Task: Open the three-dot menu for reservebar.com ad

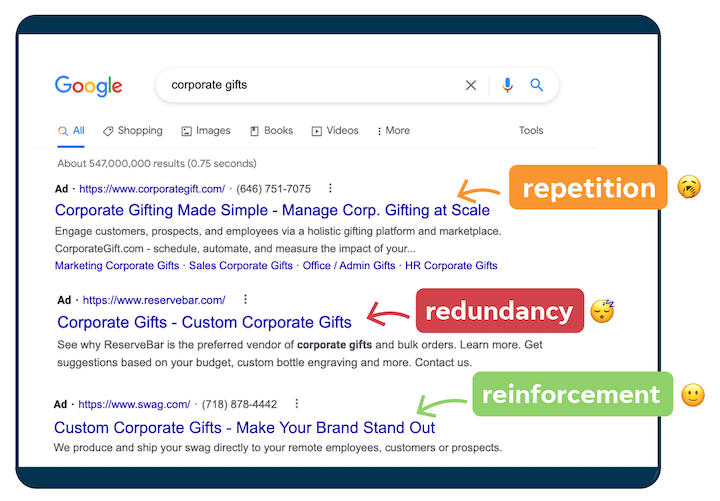Action: (x=246, y=299)
